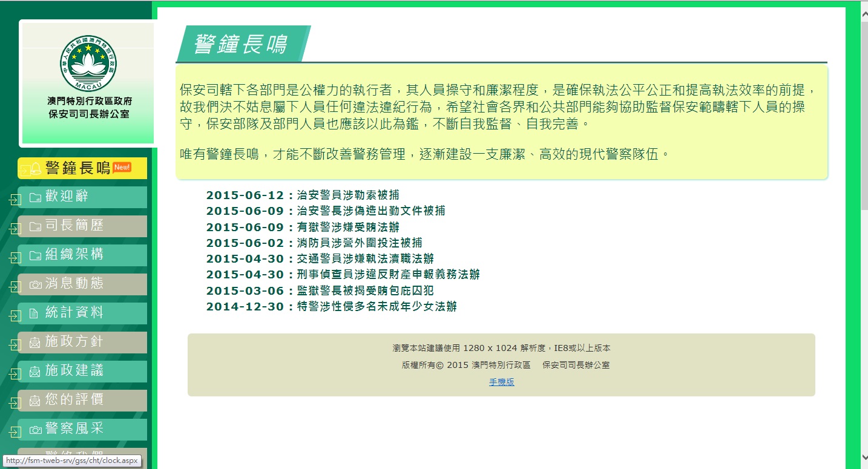
Task: Click the folder icon next to 歡迎辭
Action: (x=36, y=197)
